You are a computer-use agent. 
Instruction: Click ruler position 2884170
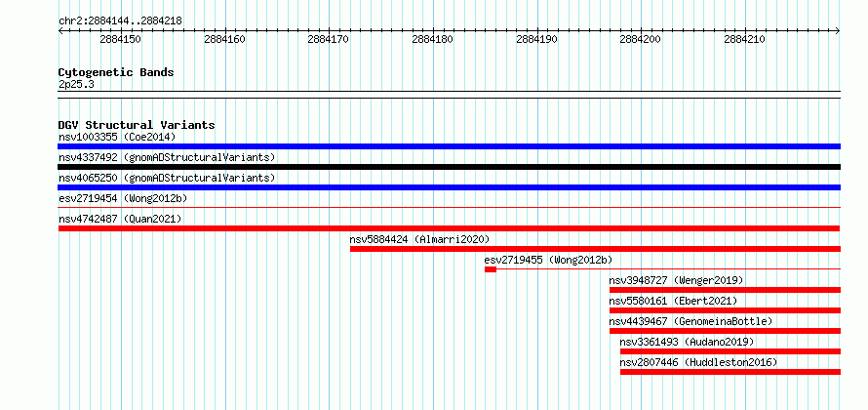pos(329,39)
